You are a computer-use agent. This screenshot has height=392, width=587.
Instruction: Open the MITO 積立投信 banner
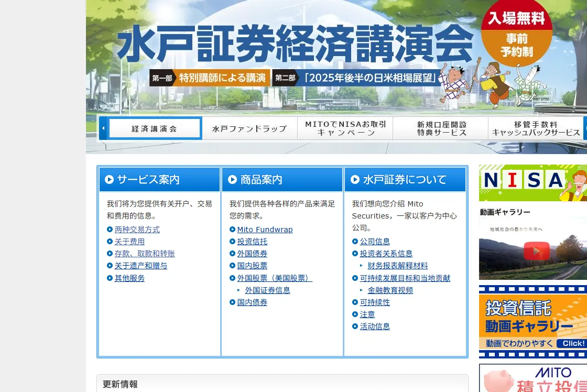click(533, 378)
